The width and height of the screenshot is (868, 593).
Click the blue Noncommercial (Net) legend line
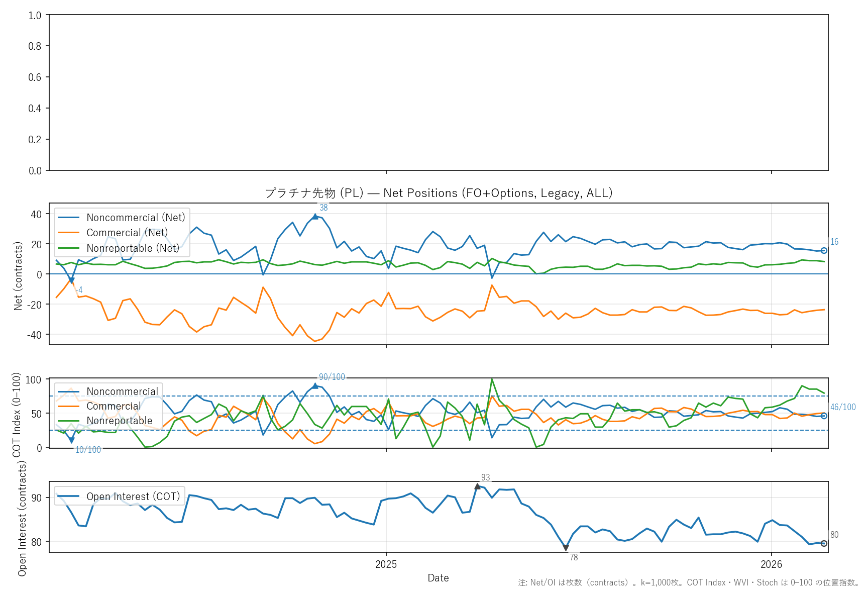pyautogui.click(x=69, y=218)
